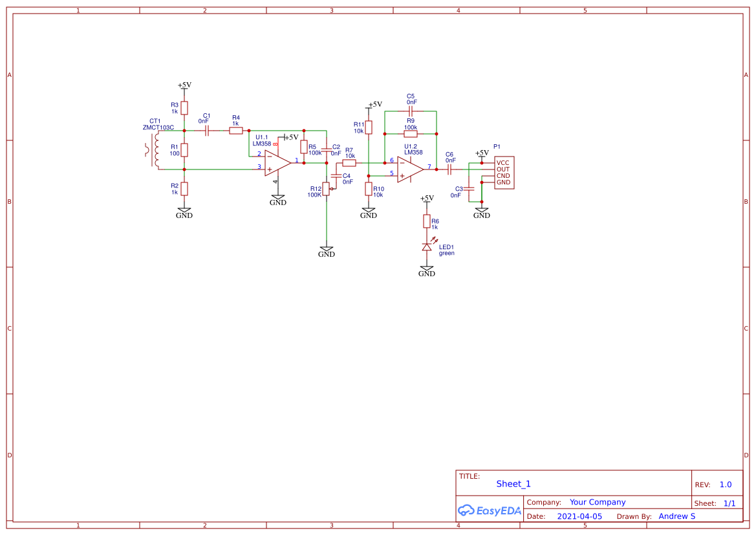
Task: Select capacitor C5 symbol at top
Action: click(x=410, y=111)
